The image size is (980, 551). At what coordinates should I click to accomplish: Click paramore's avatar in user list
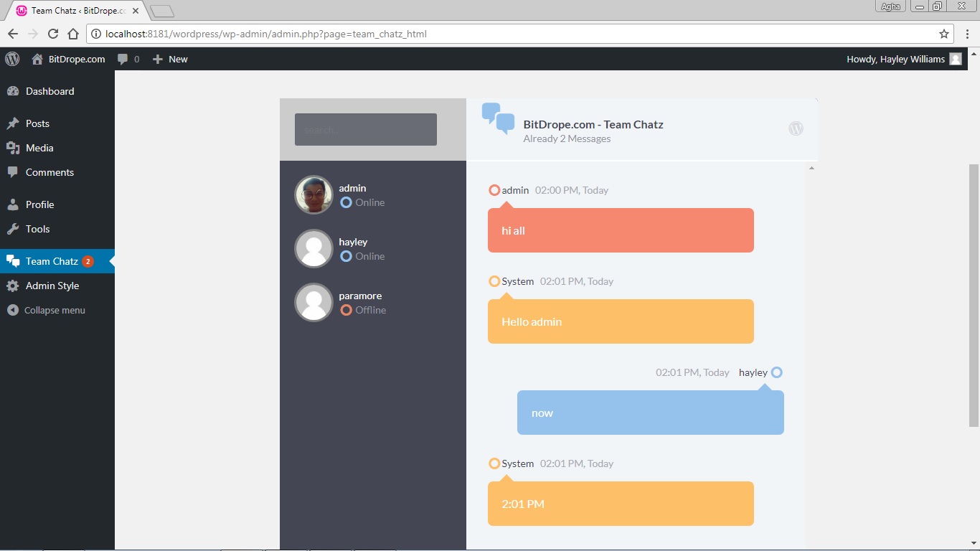314,302
